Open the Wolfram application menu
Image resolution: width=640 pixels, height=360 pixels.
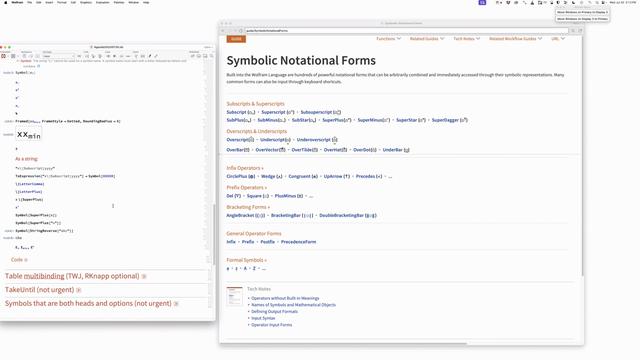(17, 2)
